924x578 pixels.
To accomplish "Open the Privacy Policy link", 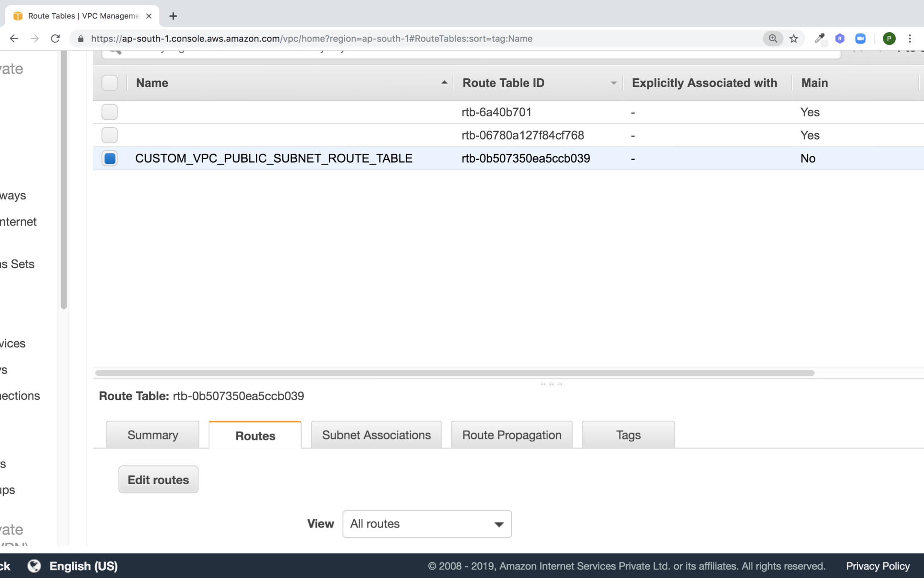I will point(877,566).
